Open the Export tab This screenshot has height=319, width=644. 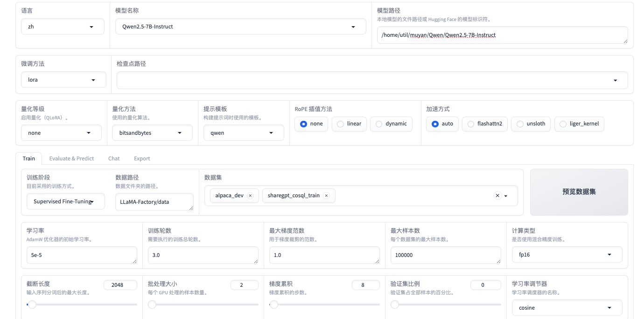tap(142, 159)
